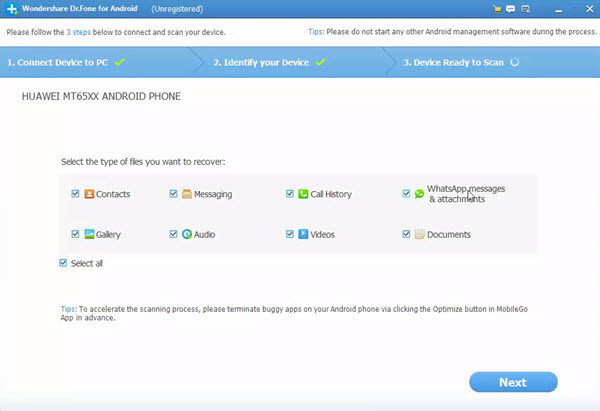Click the HUAWEI MT65XX ANDROID PHONE device name
Screen dimensions: 600x411
tap(101, 96)
